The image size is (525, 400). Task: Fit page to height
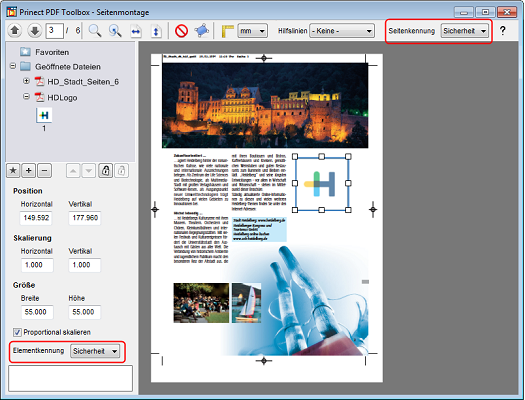tap(156, 31)
